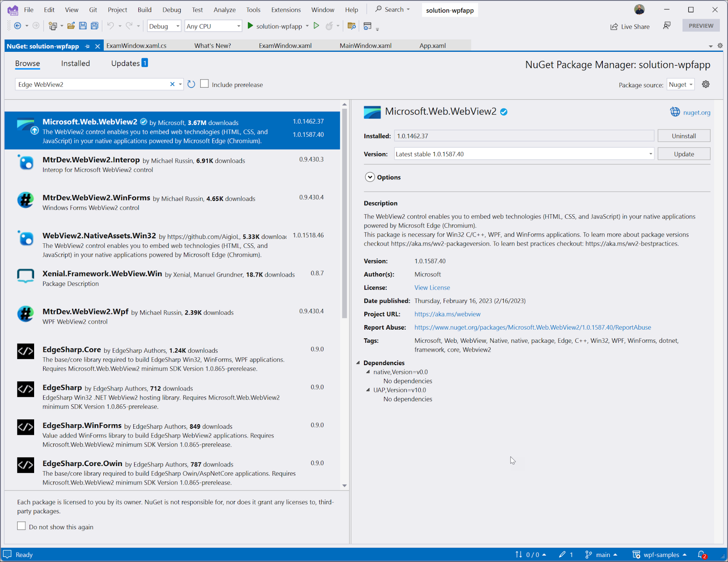728x562 pixels.
Task: Open the ReportAbuse nuget.org link
Action: coord(533,327)
